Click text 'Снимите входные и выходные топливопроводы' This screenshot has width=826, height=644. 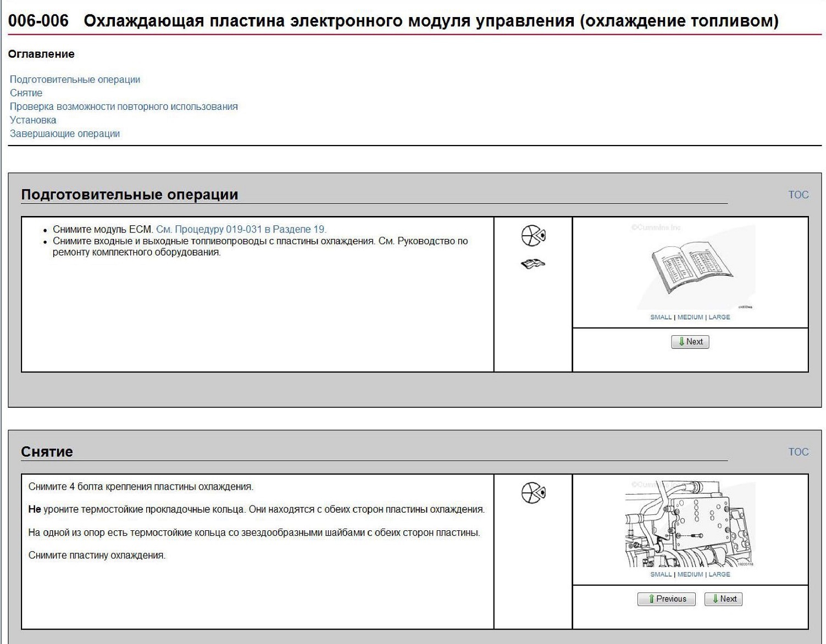point(160,241)
